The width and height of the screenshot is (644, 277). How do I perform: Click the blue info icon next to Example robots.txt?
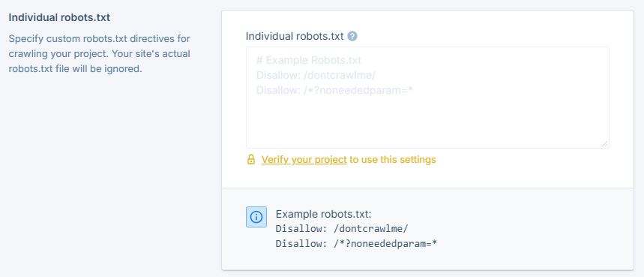(256, 217)
